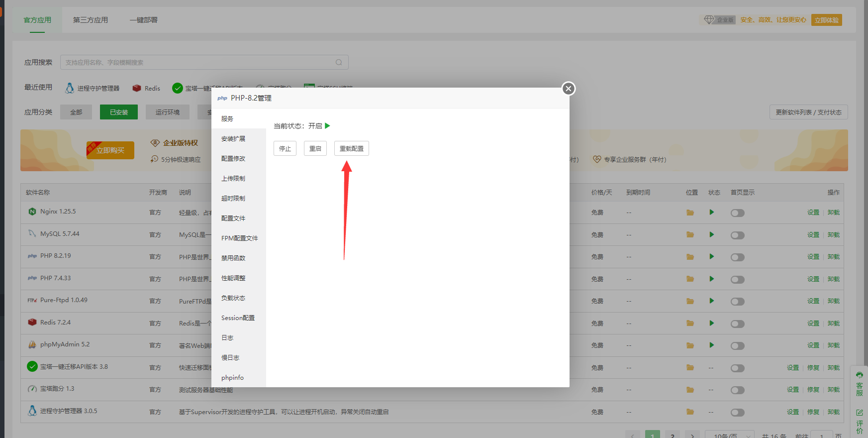
Task: Open the 超时限制 menu item
Action: 239,198
